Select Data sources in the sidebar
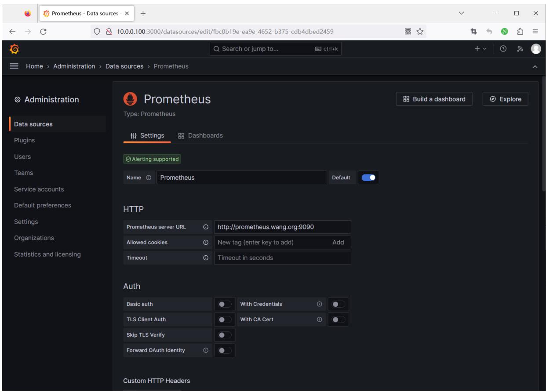546x392 pixels. point(58,124)
